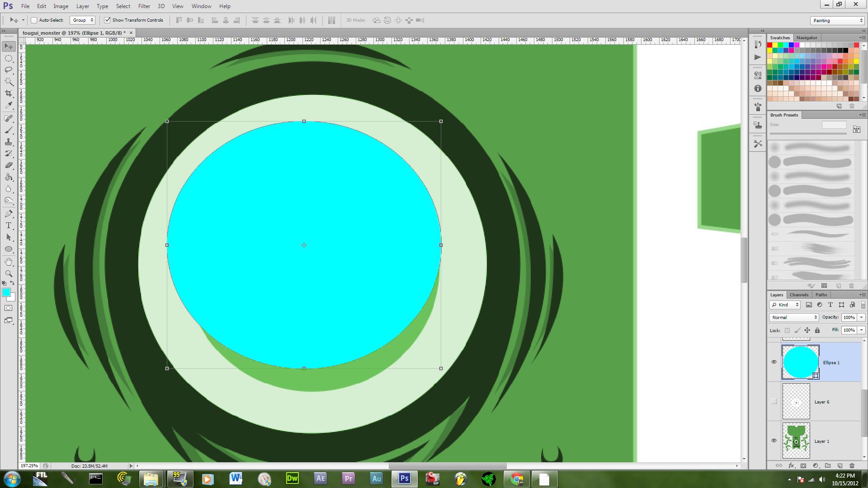Viewport: 868px width, 488px height.
Task: Close the tougui_monster document tab
Action: [x=131, y=33]
